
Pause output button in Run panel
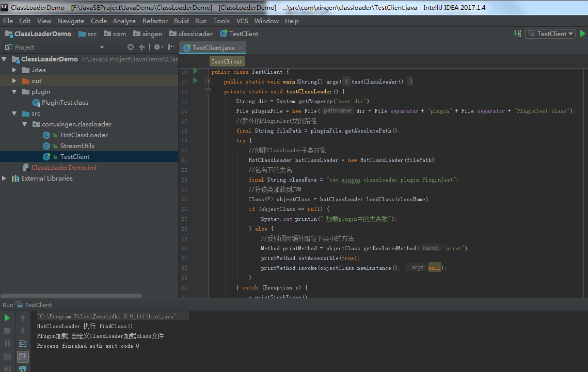point(7,344)
